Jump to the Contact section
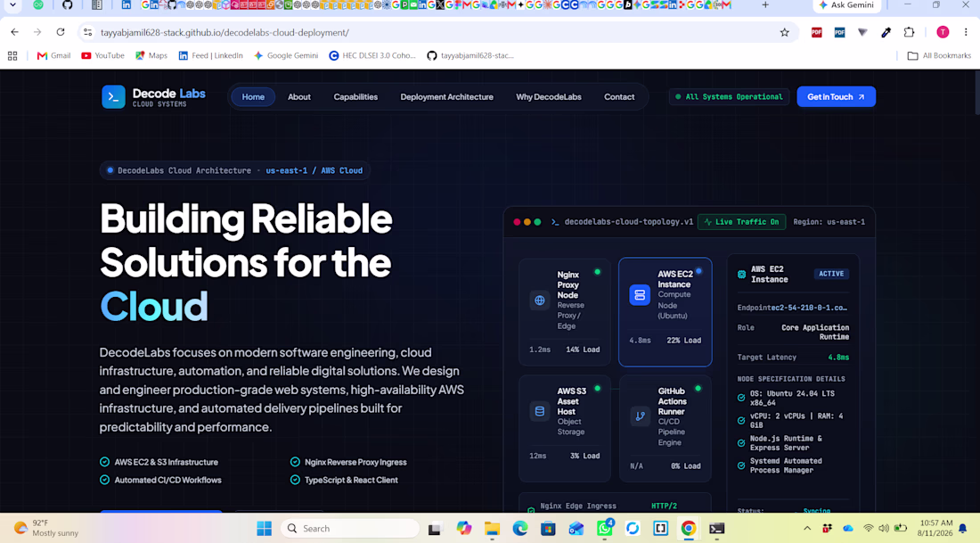 [619, 97]
